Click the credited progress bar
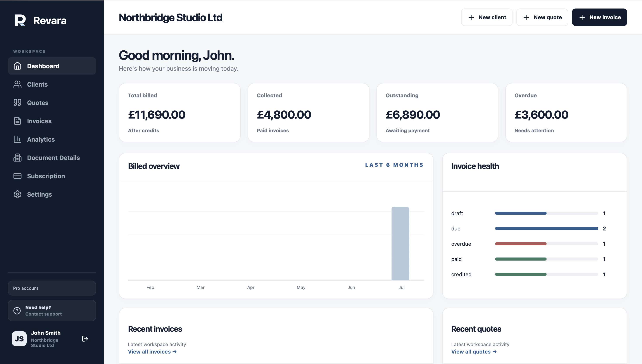642x364 pixels. [546, 274]
